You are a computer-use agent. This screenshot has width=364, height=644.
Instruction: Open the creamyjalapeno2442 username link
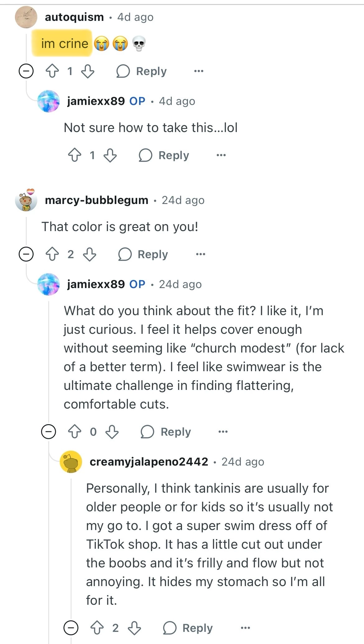click(x=149, y=462)
